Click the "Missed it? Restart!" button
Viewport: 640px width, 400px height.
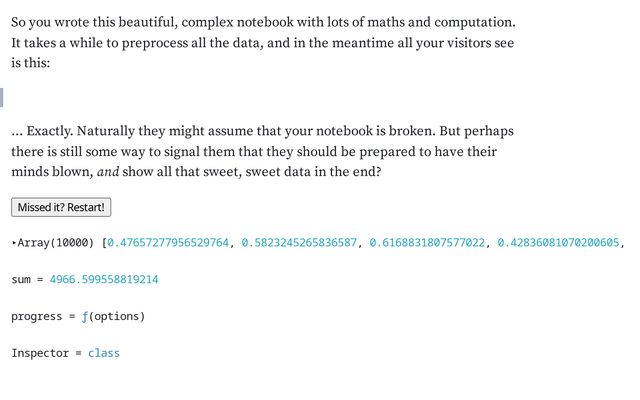click(x=61, y=207)
